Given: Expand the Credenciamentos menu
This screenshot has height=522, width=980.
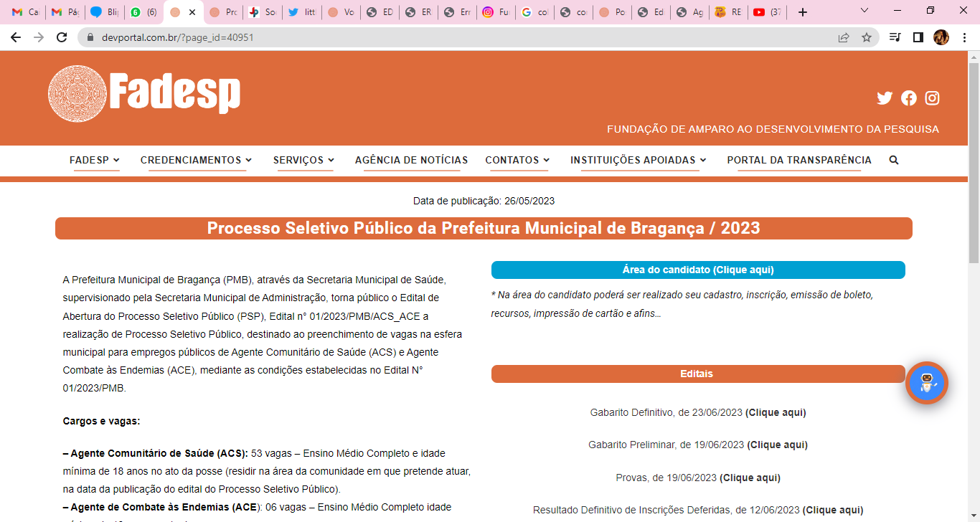Looking at the screenshot, I should (x=197, y=160).
